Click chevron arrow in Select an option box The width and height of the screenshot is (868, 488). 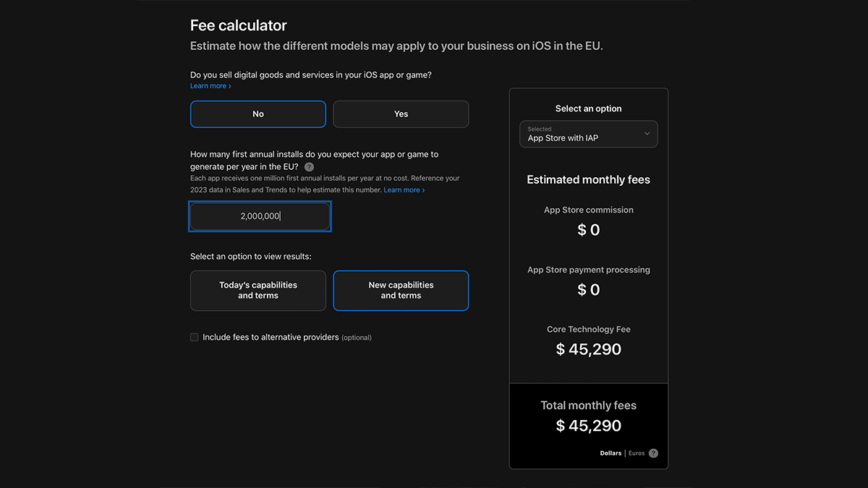[x=647, y=134]
